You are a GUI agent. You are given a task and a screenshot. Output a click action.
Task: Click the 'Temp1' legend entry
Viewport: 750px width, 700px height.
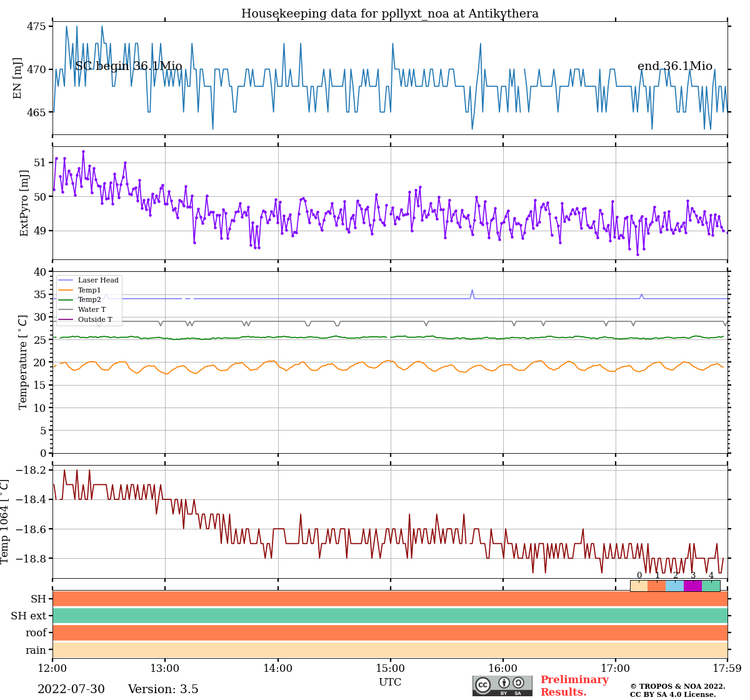coord(79,291)
